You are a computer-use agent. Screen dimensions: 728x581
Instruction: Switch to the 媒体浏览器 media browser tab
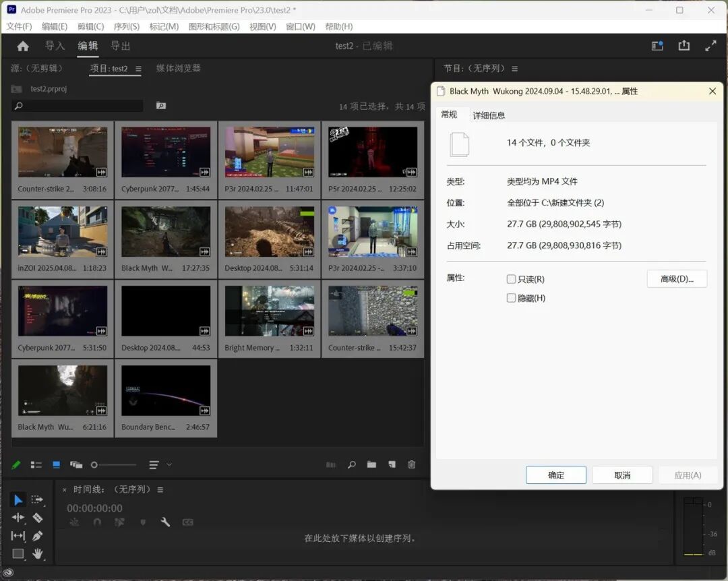point(178,68)
